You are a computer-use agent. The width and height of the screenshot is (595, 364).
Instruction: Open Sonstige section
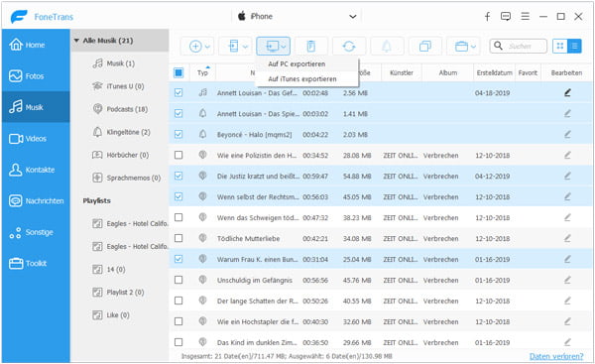[36, 232]
